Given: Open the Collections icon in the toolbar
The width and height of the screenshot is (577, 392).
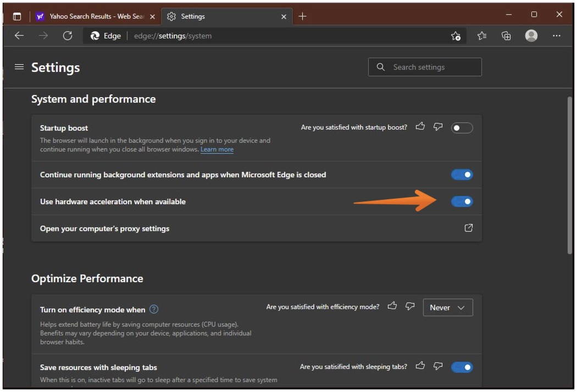Looking at the screenshot, I should pyautogui.click(x=506, y=36).
